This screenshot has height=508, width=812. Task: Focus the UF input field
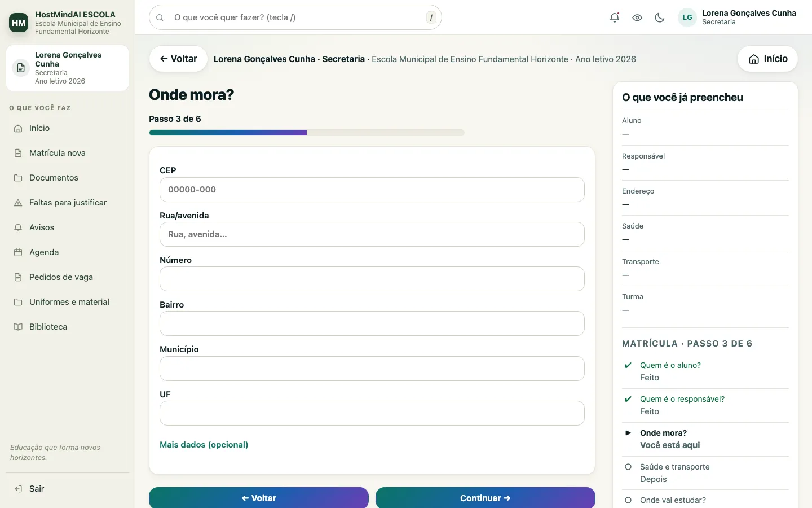[372, 413]
